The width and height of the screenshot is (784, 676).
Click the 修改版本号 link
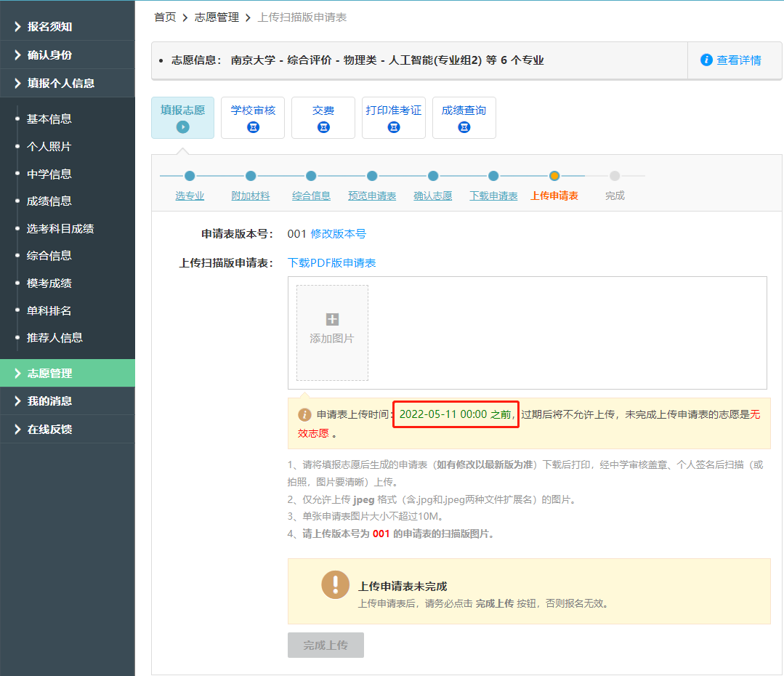[338, 234]
